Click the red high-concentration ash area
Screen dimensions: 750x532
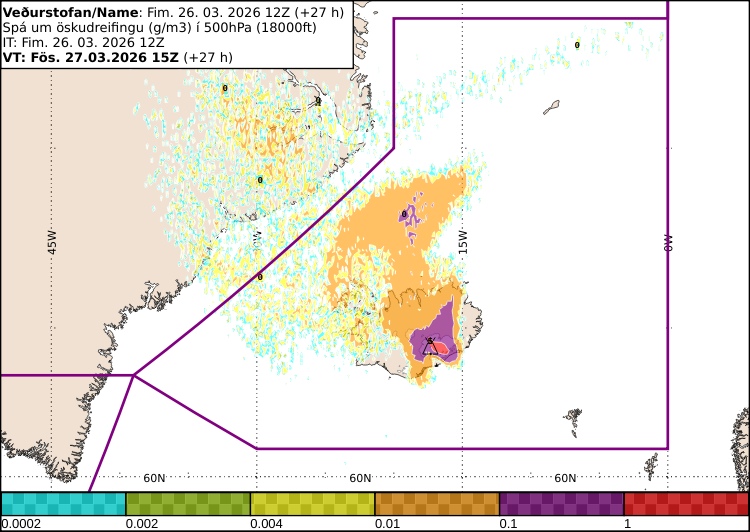click(441, 348)
